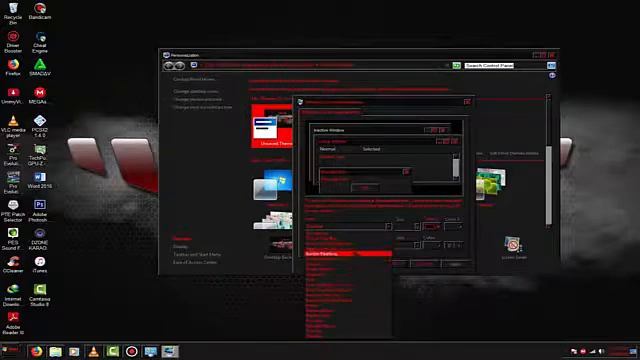This screenshot has width=640, height=360.
Task: Choose highlighted Border Padding item in list
Action: 349,254
